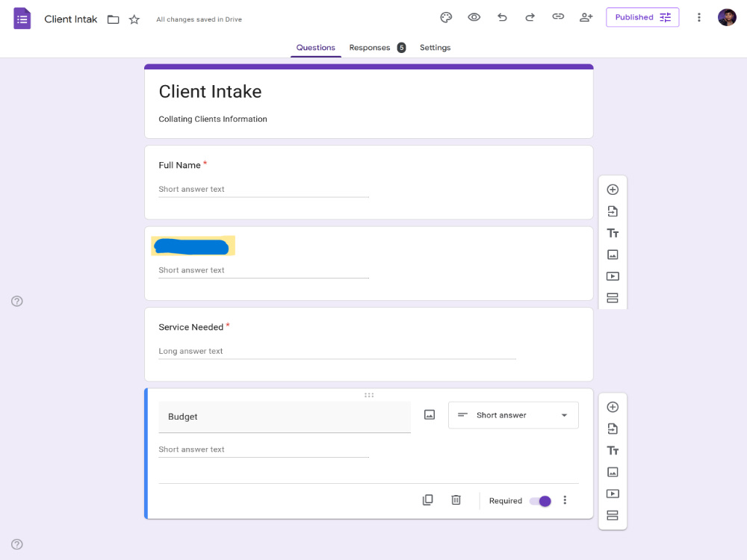Duplicate the Budget question

point(428,500)
